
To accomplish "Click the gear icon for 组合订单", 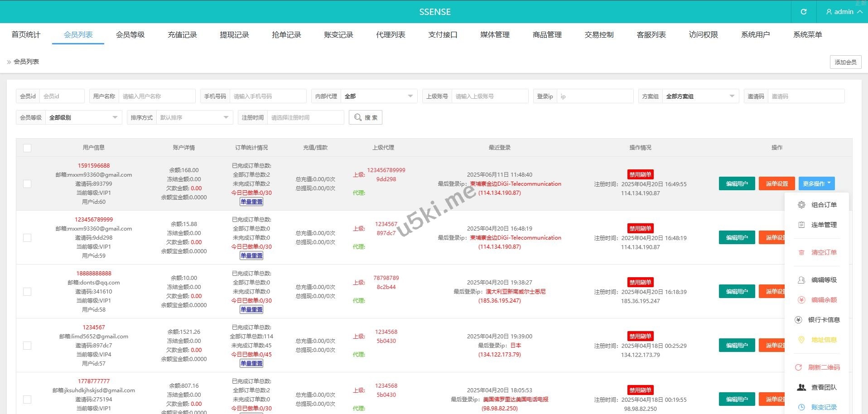I will click(801, 205).
